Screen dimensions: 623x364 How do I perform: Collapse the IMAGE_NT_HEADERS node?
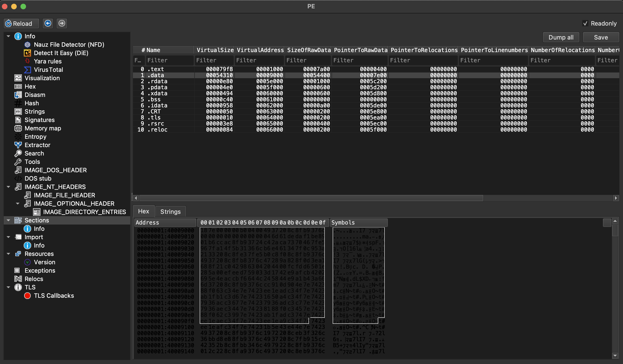coord(8,187)
